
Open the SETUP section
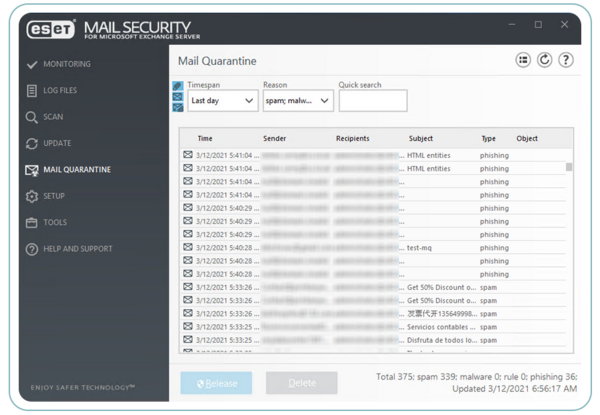point(54,196)
